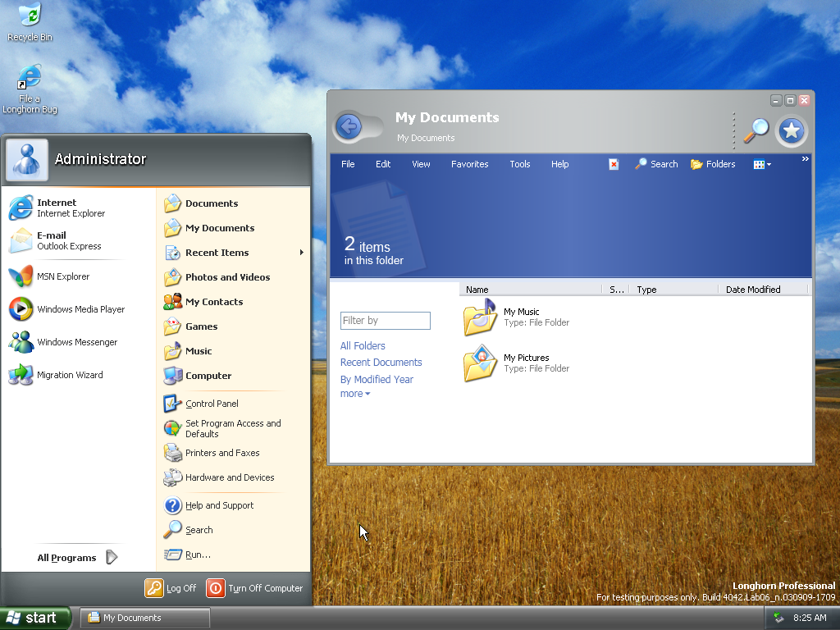This screenshot has height=630, width=840.
Task: Open the My Music folder
Action: coord(515,317)
